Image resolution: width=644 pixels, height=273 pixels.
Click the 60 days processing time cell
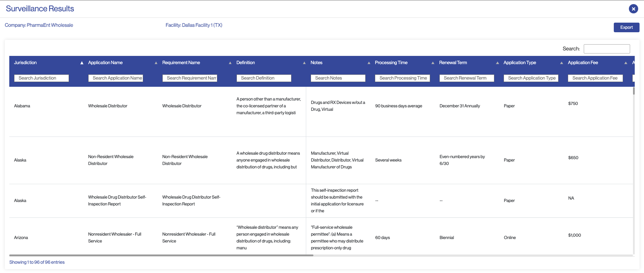[382, 238]
